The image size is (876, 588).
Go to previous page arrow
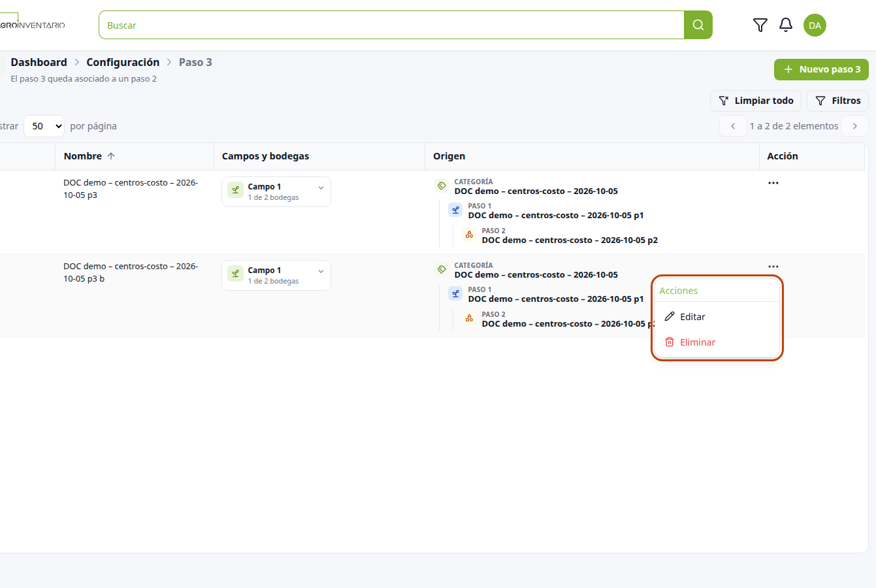pos(733,126)
